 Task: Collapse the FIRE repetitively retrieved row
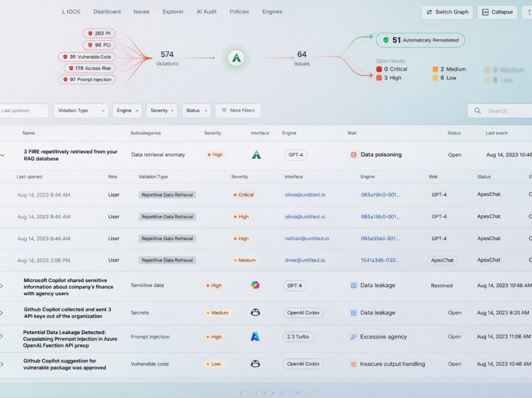click(2, 155)
